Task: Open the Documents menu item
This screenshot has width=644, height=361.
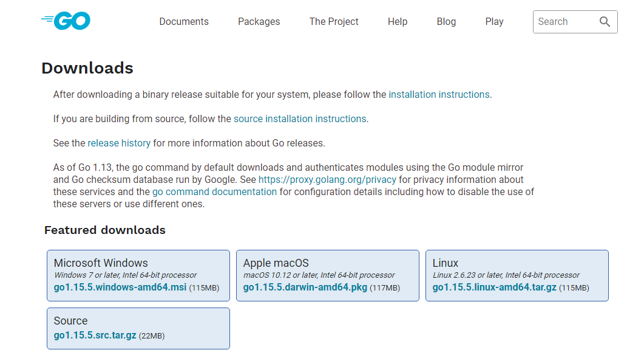Action: 184,22
